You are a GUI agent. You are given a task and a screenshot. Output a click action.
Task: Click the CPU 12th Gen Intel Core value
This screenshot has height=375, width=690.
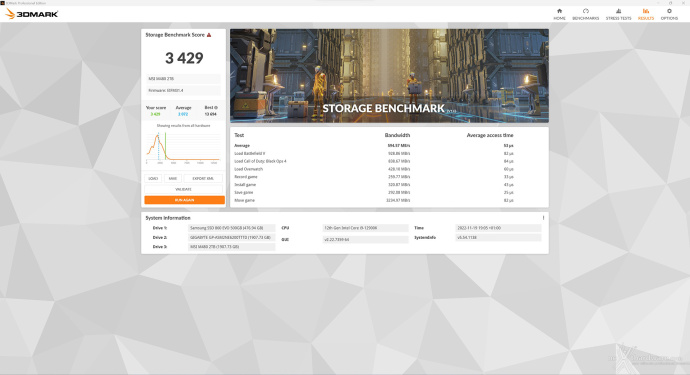pos(365,228)
